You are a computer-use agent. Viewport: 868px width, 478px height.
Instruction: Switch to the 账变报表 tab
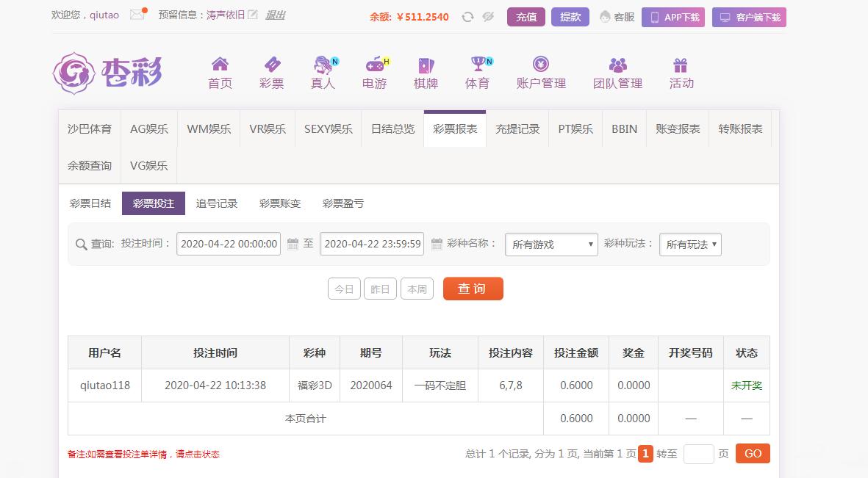point(678,129)
